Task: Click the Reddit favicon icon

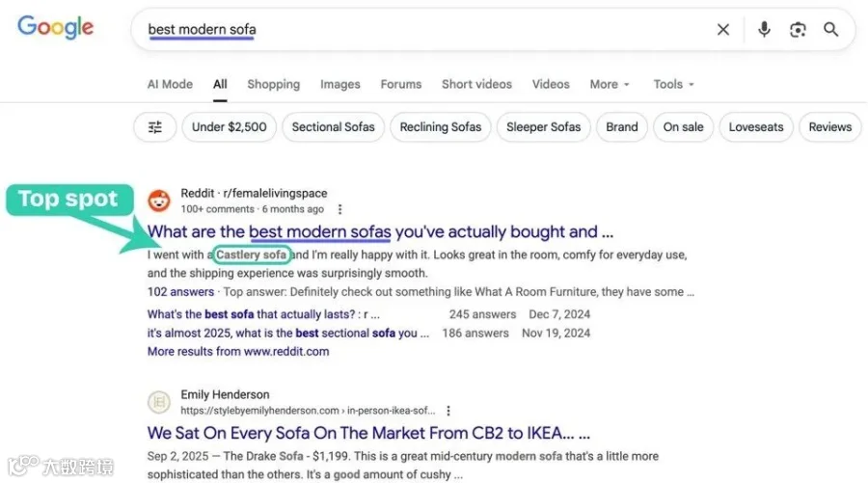Action: (x=159, y=201)
